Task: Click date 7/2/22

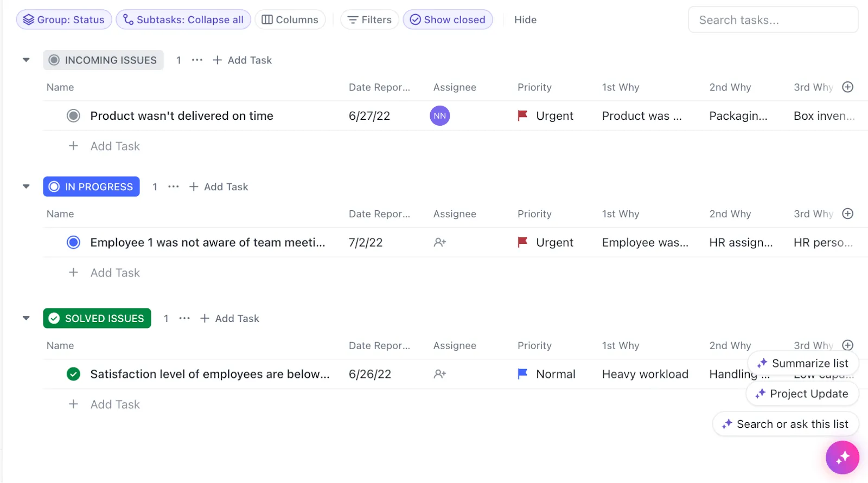Action: [x=366, y=242]
